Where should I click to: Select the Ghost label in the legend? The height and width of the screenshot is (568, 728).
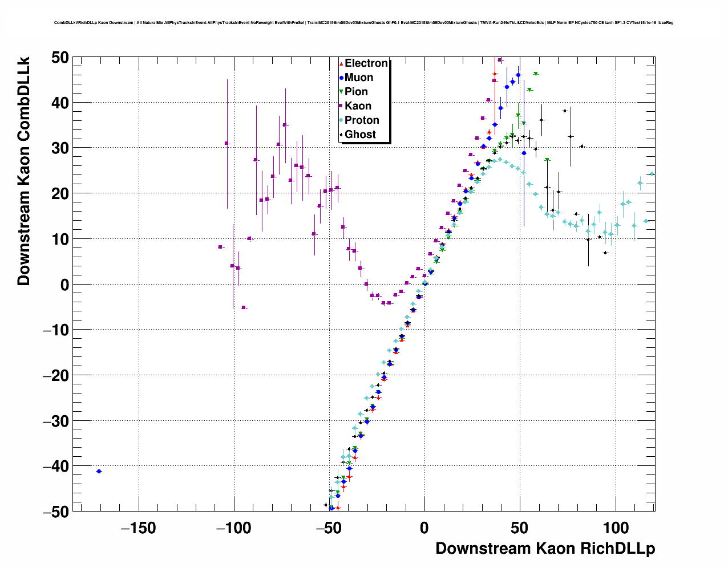[360, 135]
